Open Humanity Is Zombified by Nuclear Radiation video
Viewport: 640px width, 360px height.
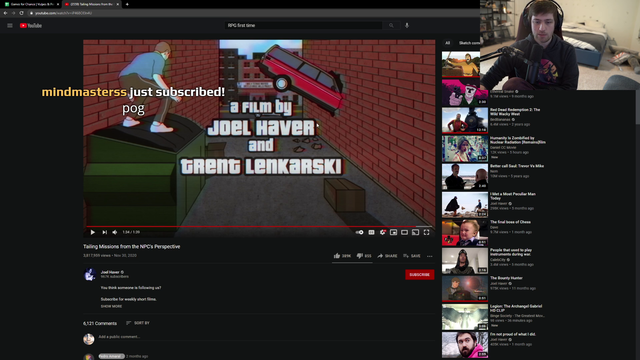coord(465,149)
